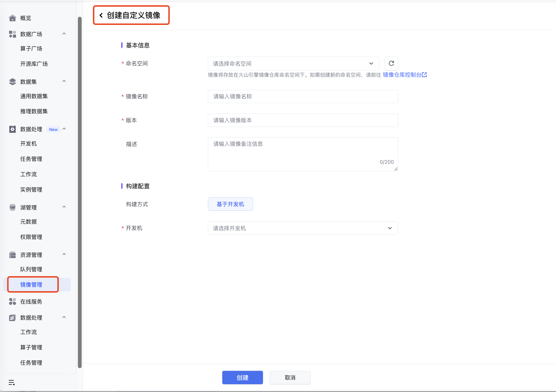Click the back arrow beside 创建自定义镜像
Image resolution: width=556 pixels, height=392 pixels.
coord(101,15)
